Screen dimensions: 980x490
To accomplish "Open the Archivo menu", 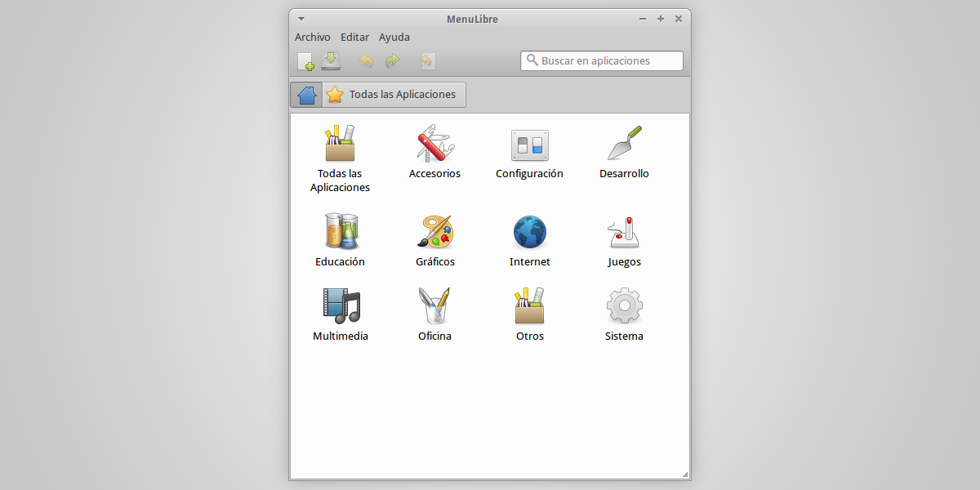I will 312,38.
